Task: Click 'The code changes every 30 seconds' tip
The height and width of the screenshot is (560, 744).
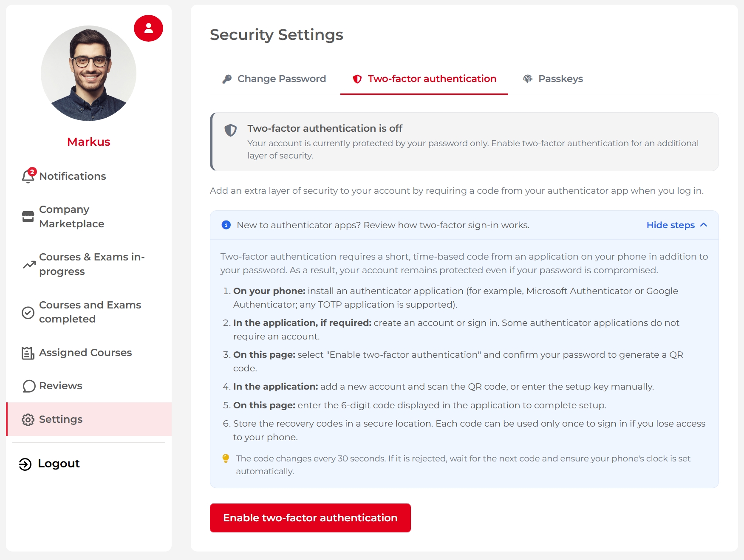Action: [463, 465]
